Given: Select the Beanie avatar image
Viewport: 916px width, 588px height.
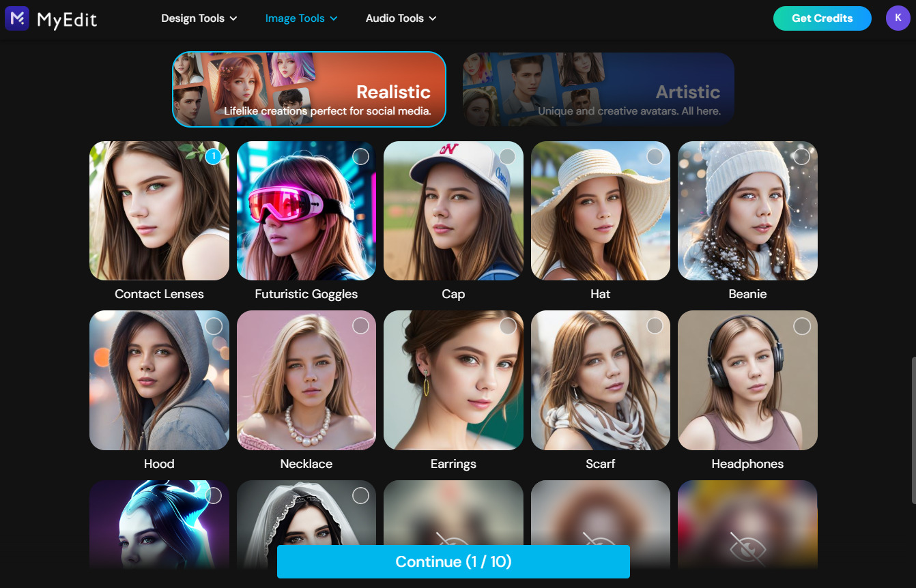Looking at the screenshot, I should (747, 211).
